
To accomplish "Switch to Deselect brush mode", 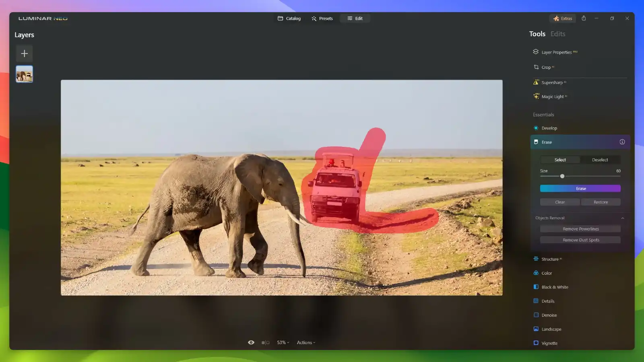I will (600, 160).
